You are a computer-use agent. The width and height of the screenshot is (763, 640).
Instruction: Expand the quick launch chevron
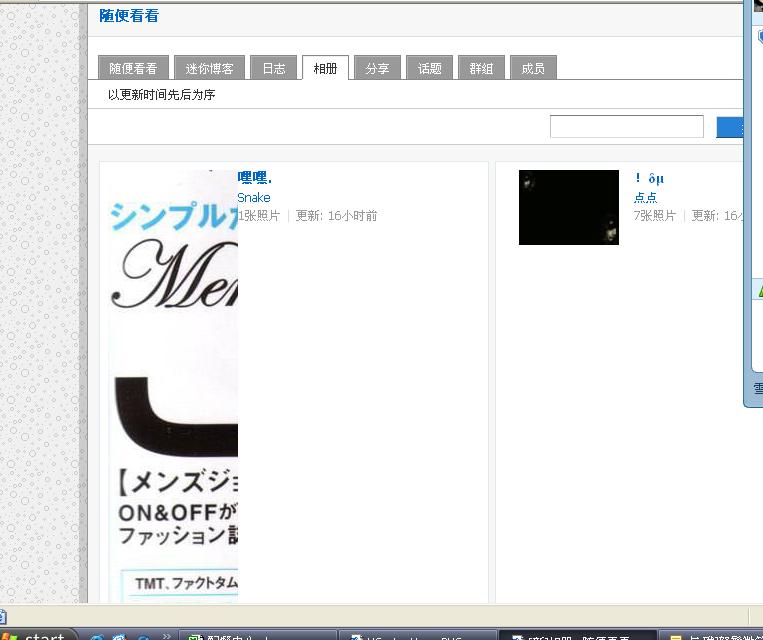coord(166,634)
